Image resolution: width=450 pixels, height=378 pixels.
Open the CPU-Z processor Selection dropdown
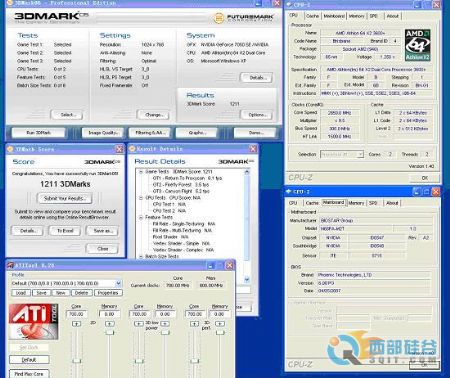point(360,154)
